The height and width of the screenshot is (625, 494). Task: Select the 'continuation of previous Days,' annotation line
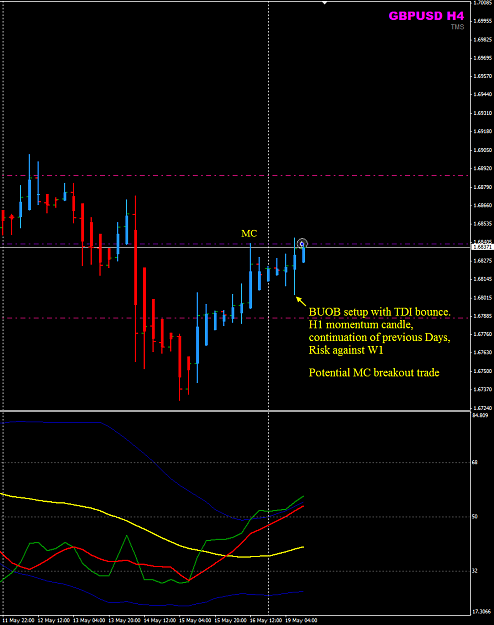click(x=380, y=337)
